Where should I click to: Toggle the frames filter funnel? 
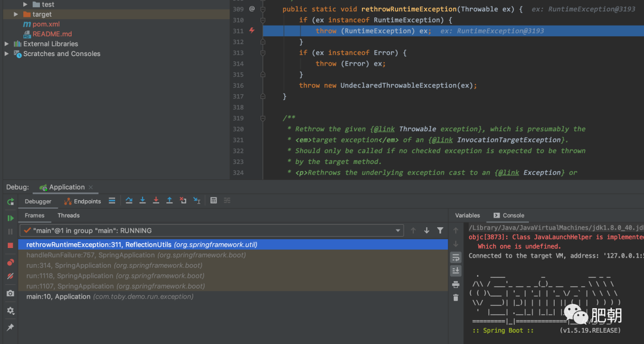pyautogui.click(x=440, y=231)
